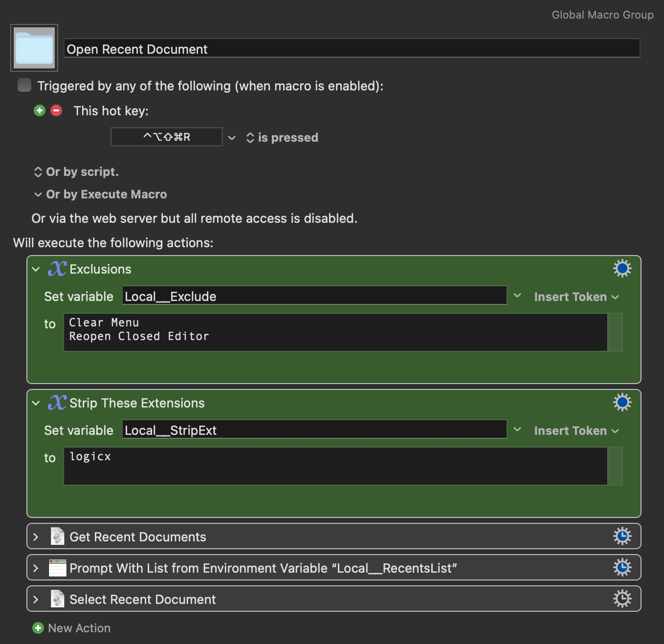Click gear icon on Select Recent Document
The width and height of the screenshot is (664, 644).
[622, 599]
